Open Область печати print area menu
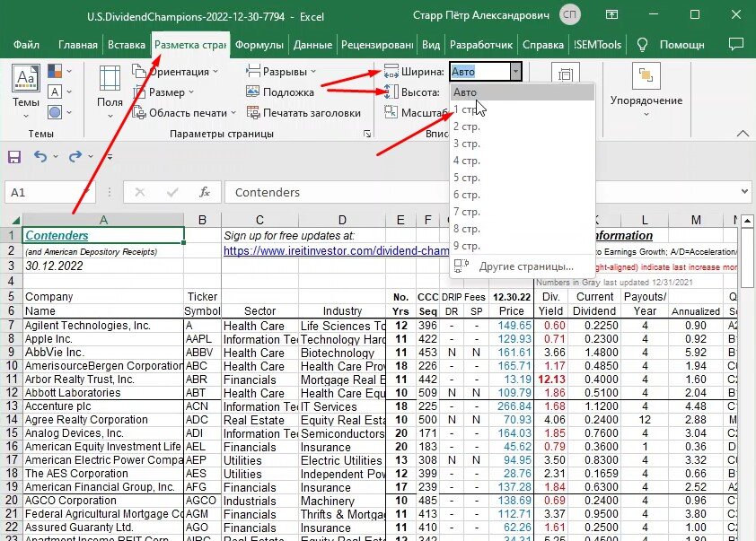Viewport: 756px width, 541px height. pos(185,113)
